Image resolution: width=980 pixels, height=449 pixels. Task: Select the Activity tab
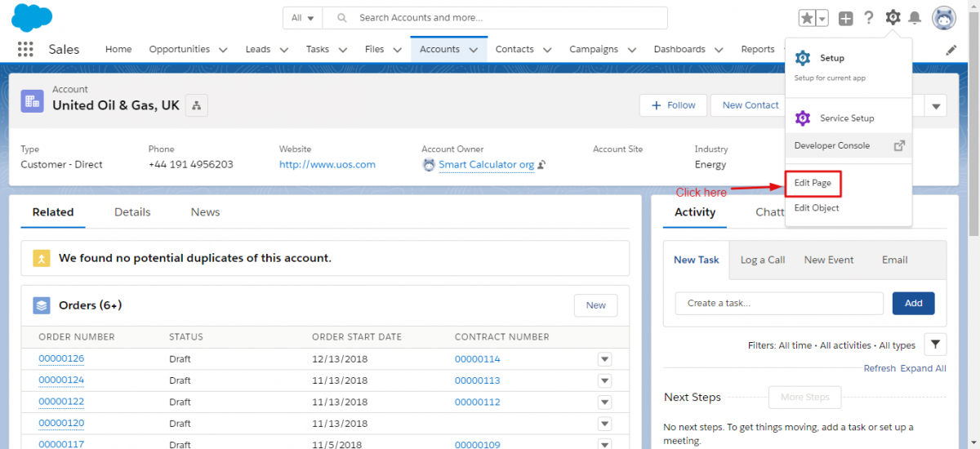pyautogui.click(x=695, y=211)
